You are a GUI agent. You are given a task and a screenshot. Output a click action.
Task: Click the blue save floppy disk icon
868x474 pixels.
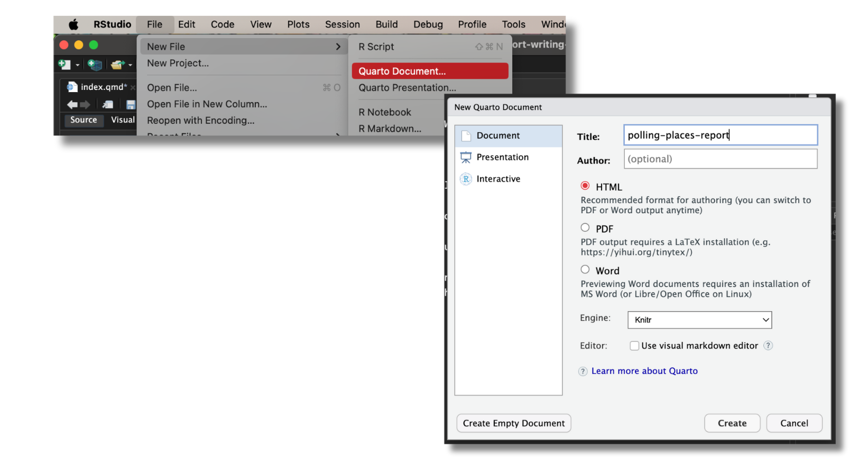tap(131, 105)
